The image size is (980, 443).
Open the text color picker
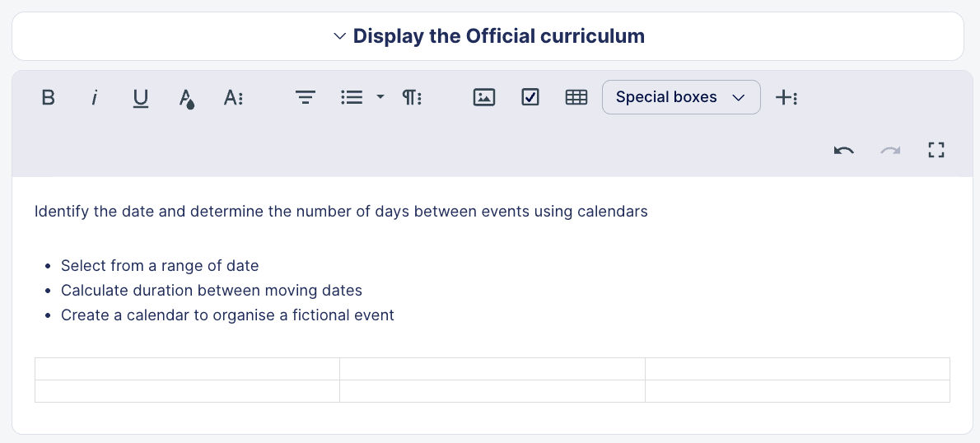(x=187, y=98)
